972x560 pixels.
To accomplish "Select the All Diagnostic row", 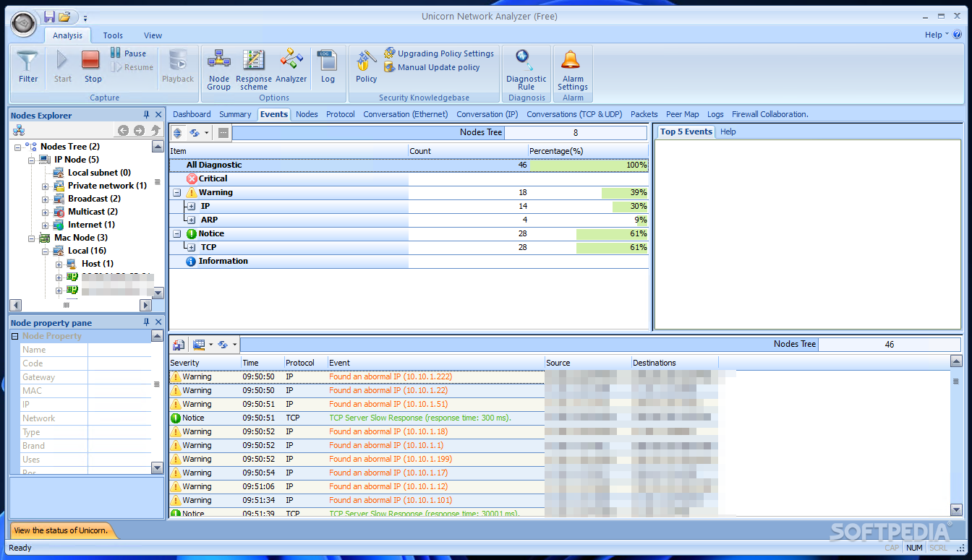I will tap(409, 165).
